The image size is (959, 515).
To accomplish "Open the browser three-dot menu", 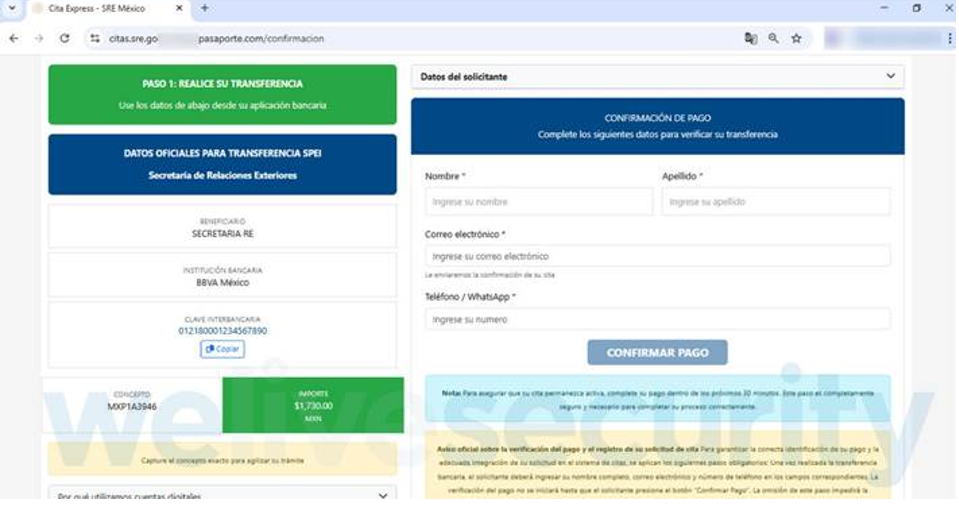I will point(949,38).
